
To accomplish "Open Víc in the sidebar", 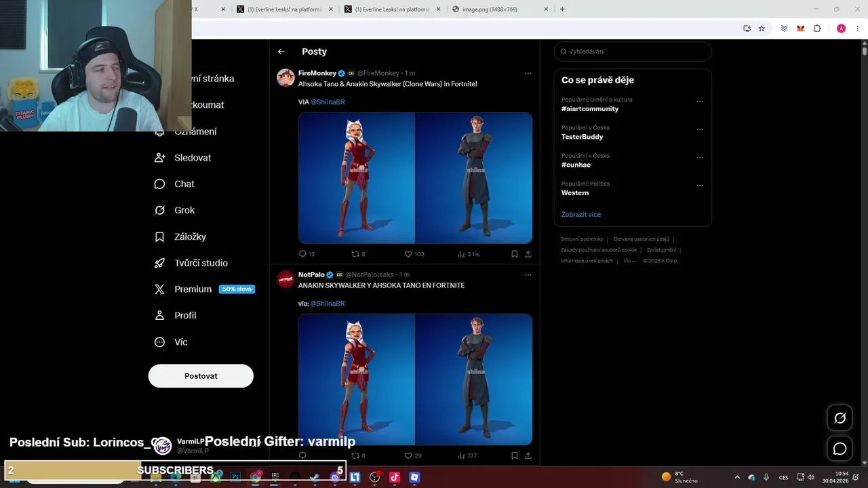I will 171,342.
